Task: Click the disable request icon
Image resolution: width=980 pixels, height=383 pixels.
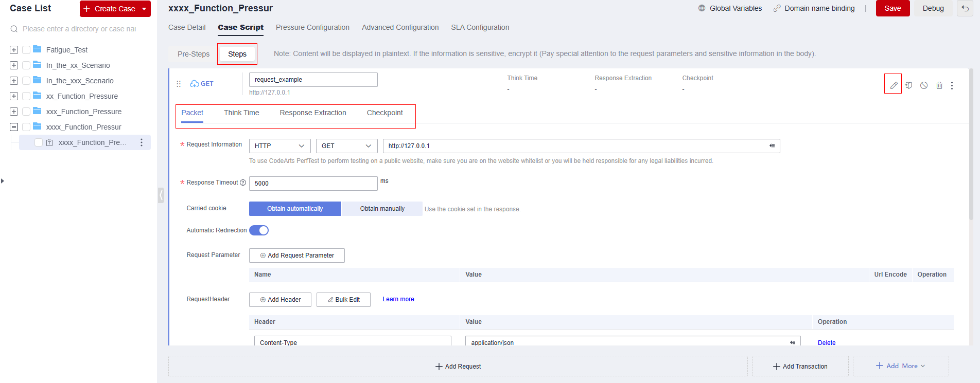Action: click(x=924, y=85)
